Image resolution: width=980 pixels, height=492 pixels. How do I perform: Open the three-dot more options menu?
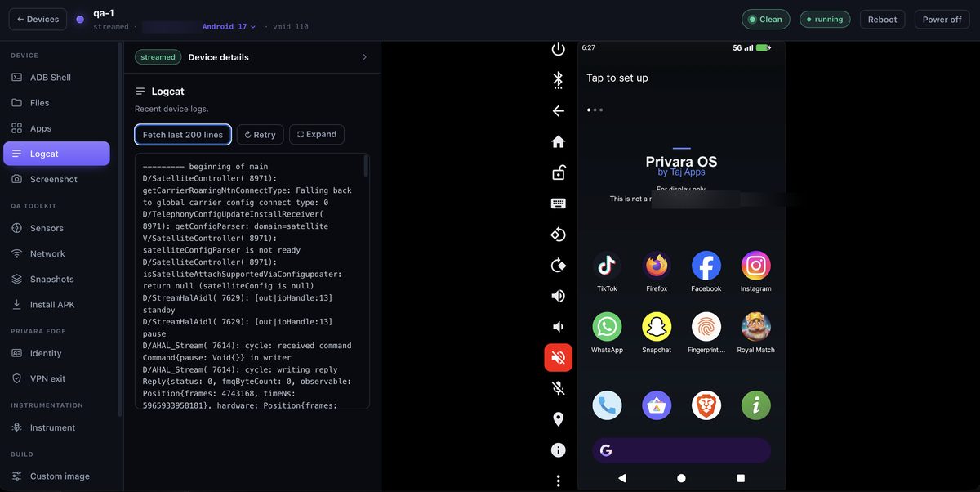[x=559, y=481]
